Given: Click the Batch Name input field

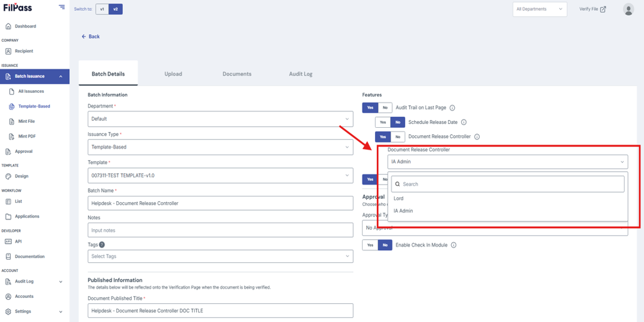Looking at the screenshot, I should tap(221, 203).
